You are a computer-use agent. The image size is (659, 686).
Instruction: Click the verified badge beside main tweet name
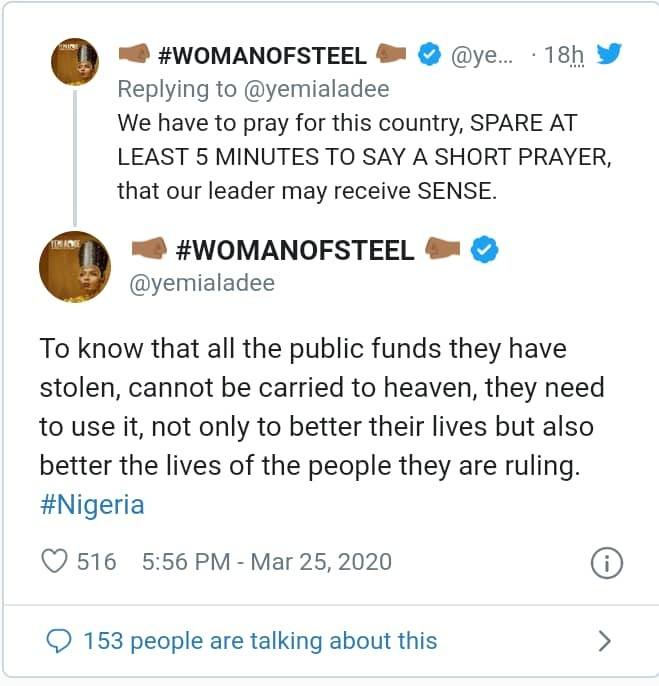pyautogui.click(x=484, y=249)
